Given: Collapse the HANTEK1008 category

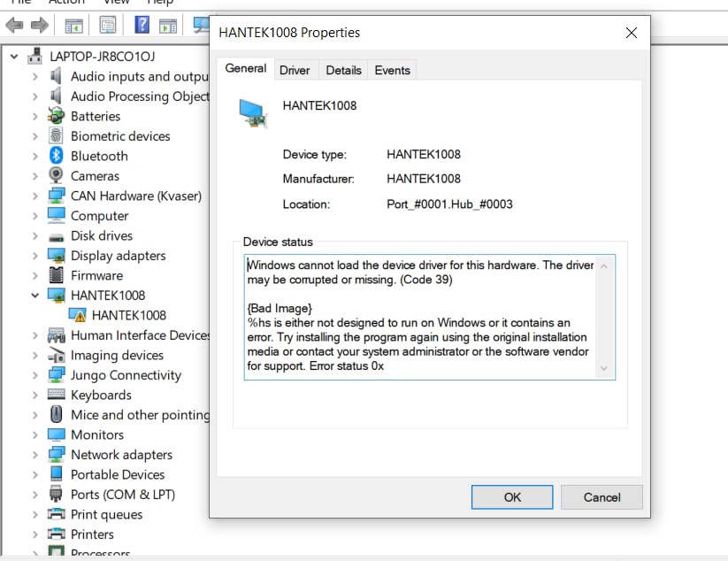Looking at the screenshot, I should click(34, 296).
